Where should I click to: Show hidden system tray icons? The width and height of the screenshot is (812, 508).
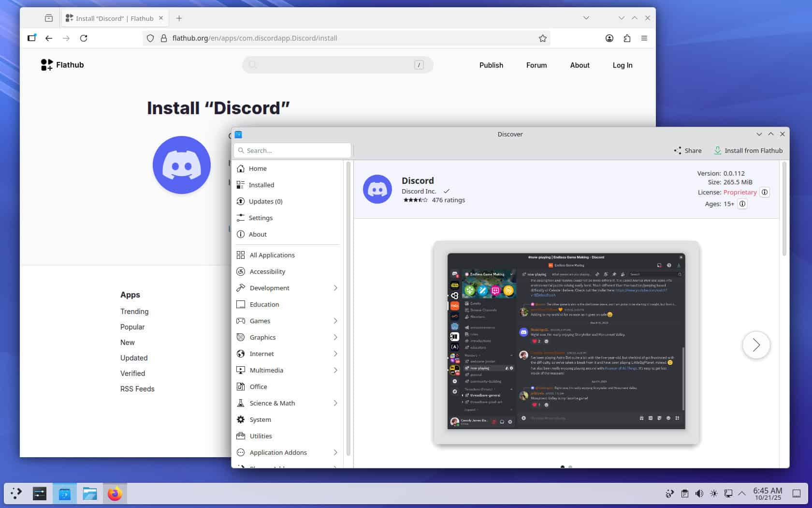pos(742,493)
